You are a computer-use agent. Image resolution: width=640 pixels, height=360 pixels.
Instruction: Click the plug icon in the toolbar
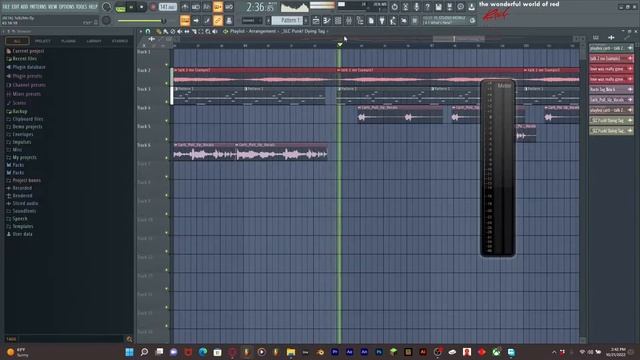click(x=382, y=20)
